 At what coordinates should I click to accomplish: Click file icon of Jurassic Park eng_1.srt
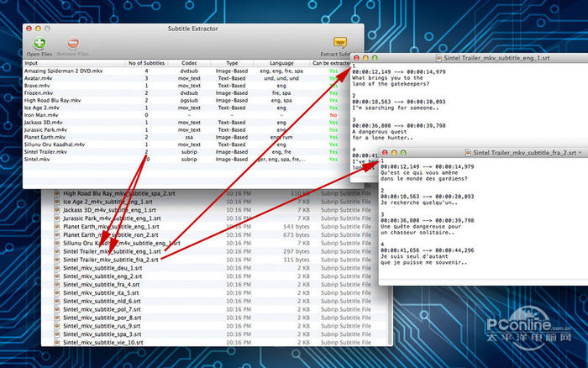click(57, 217)
